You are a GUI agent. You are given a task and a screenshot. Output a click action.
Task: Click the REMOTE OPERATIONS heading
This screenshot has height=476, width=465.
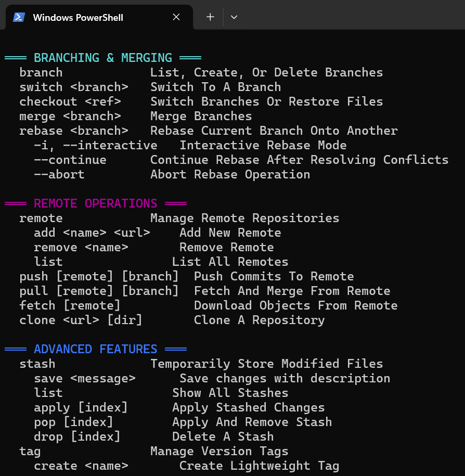pos(95,203)
